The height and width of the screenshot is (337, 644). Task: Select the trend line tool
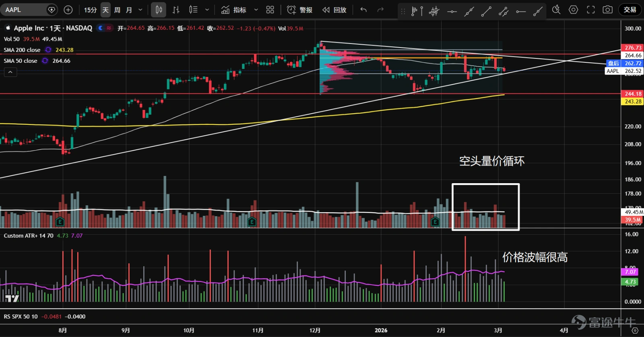486,11
